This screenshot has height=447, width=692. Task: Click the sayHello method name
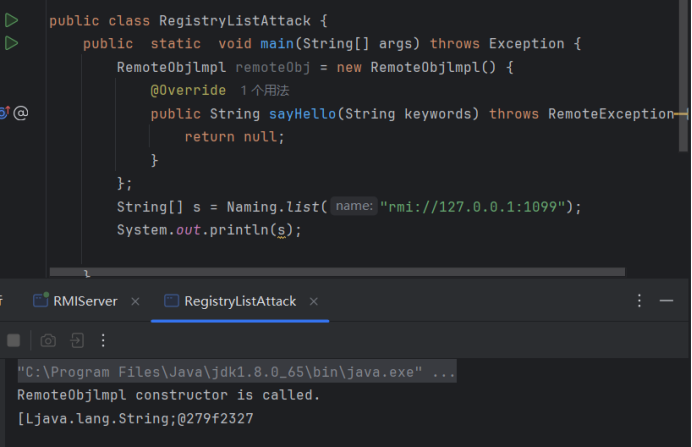[300, 113]
